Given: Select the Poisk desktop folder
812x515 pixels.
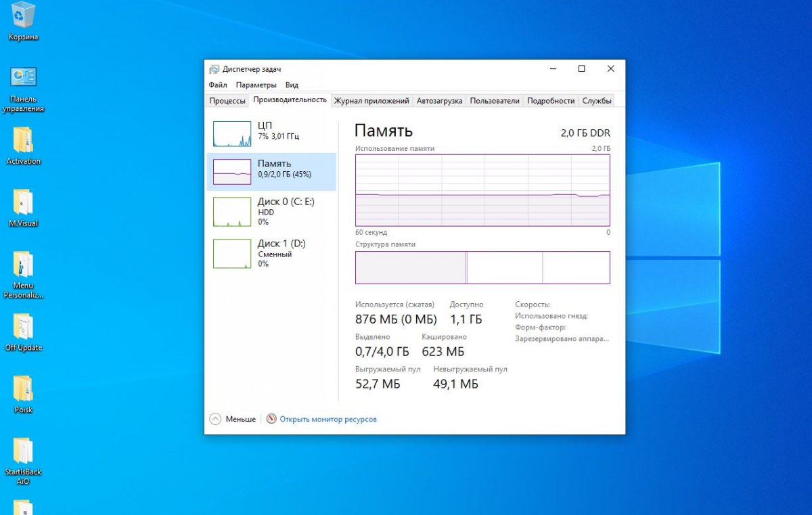Looking at the screenshot, I should (23, 394).
